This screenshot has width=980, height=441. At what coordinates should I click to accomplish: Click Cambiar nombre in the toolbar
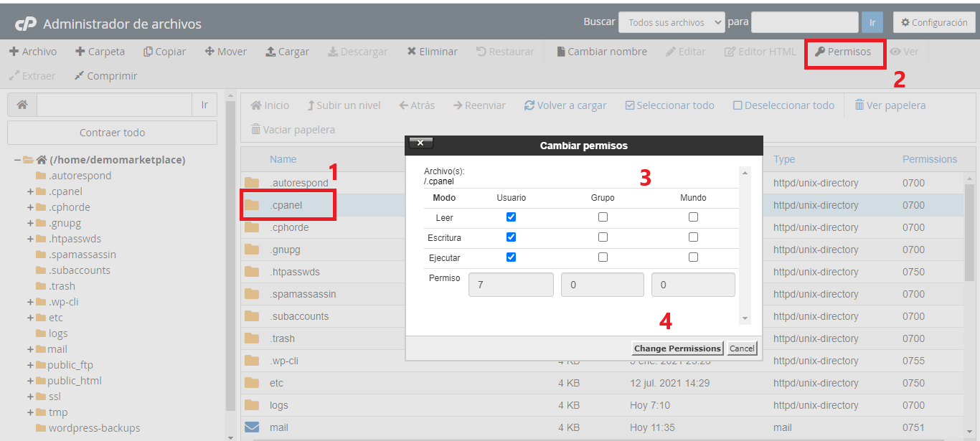(601, 52)
